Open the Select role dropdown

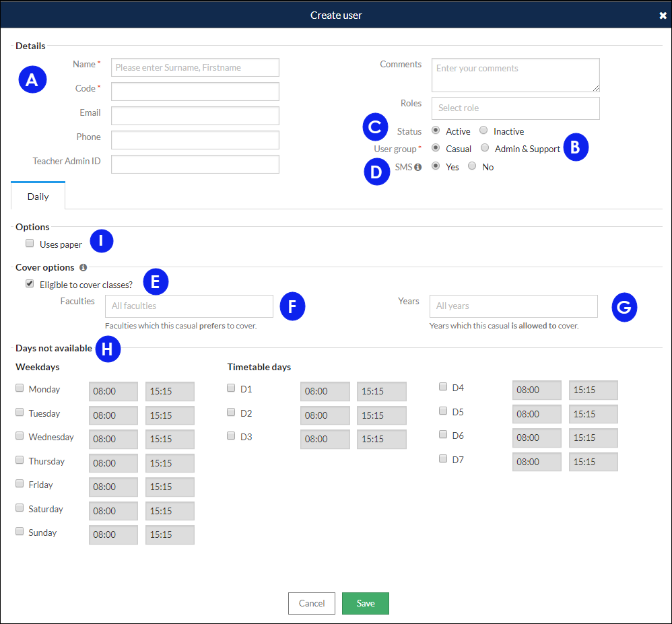click(x=515, y=108)
